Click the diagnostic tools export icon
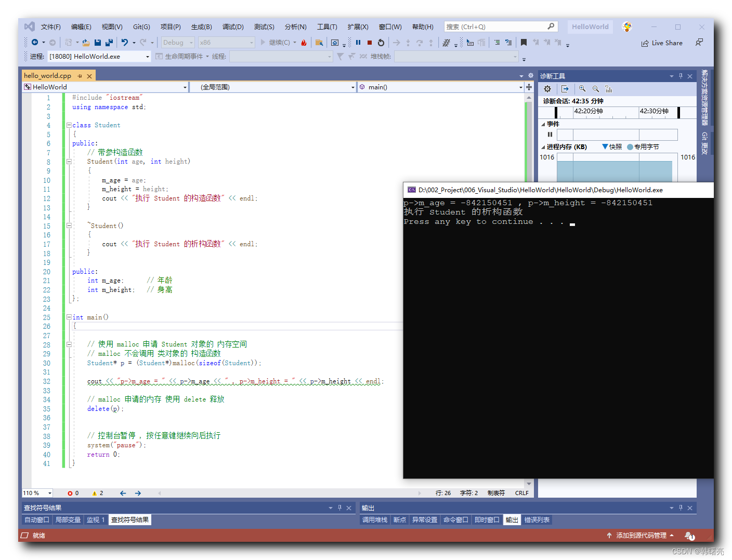This screenshot has width=732, height=560. 565,89
